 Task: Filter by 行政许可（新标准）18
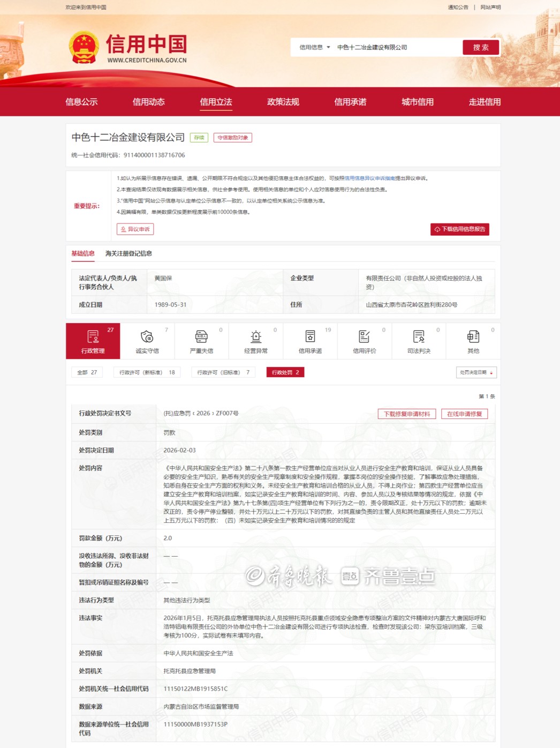coord(147,372)
